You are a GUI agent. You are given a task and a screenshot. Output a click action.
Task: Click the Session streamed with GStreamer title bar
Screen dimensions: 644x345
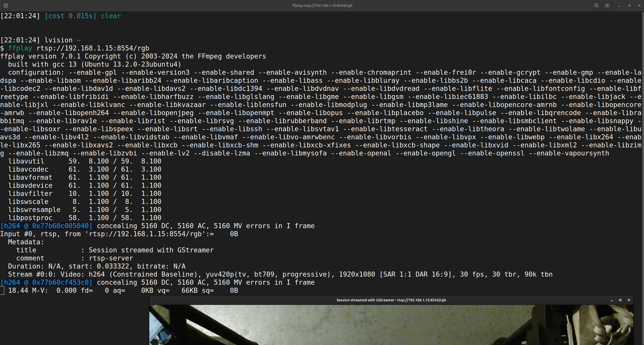tap(391, 300)
